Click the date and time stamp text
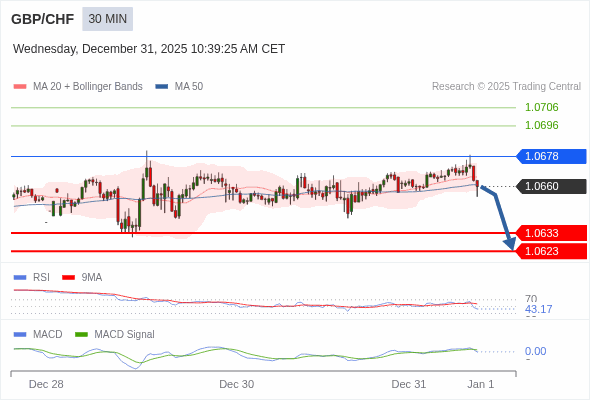The image size is (590, 400). click(149, 49)
